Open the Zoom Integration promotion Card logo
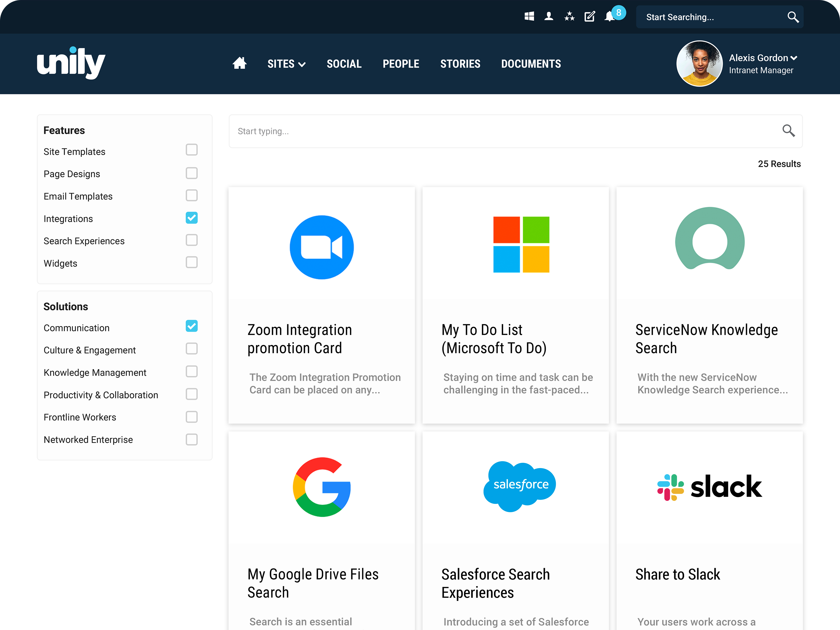840x630 pixels. (x=322, y=247)
